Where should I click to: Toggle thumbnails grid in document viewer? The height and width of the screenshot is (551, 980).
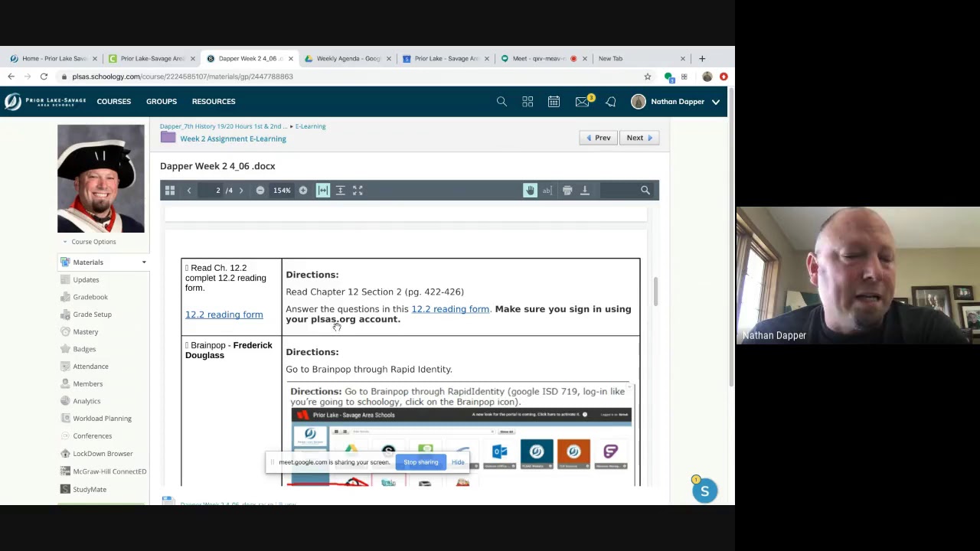coord(170,191)
